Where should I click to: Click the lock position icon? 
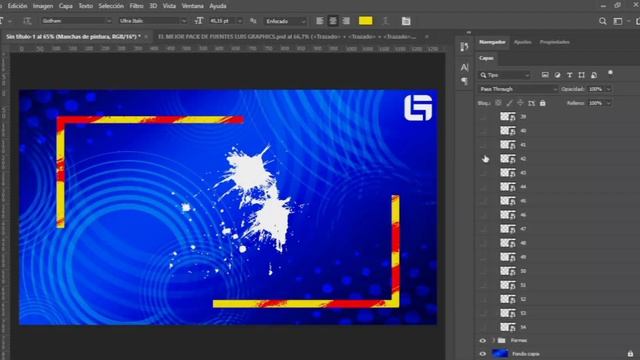[x=520, y=103]
